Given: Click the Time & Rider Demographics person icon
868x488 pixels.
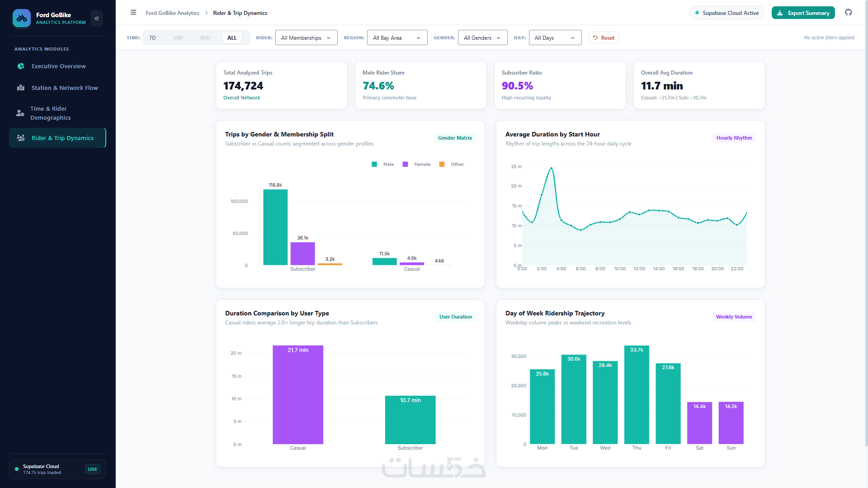Looking at the screenshot, I should 20,113.
